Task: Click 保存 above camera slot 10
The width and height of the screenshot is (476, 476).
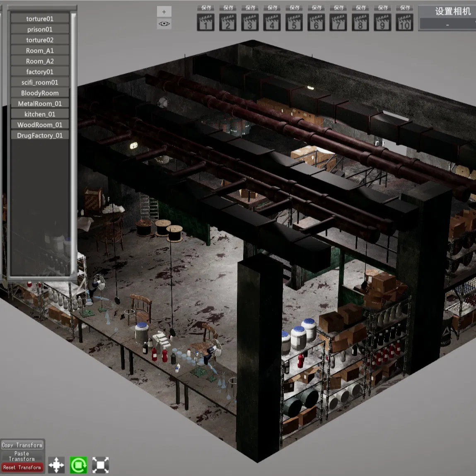Action: tap(405, 8)
